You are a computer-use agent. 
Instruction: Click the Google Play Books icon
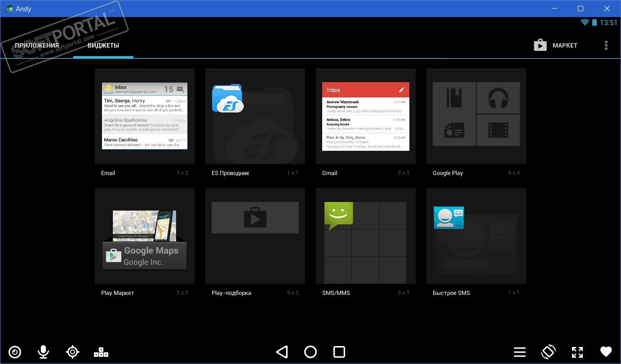point(454,98)
